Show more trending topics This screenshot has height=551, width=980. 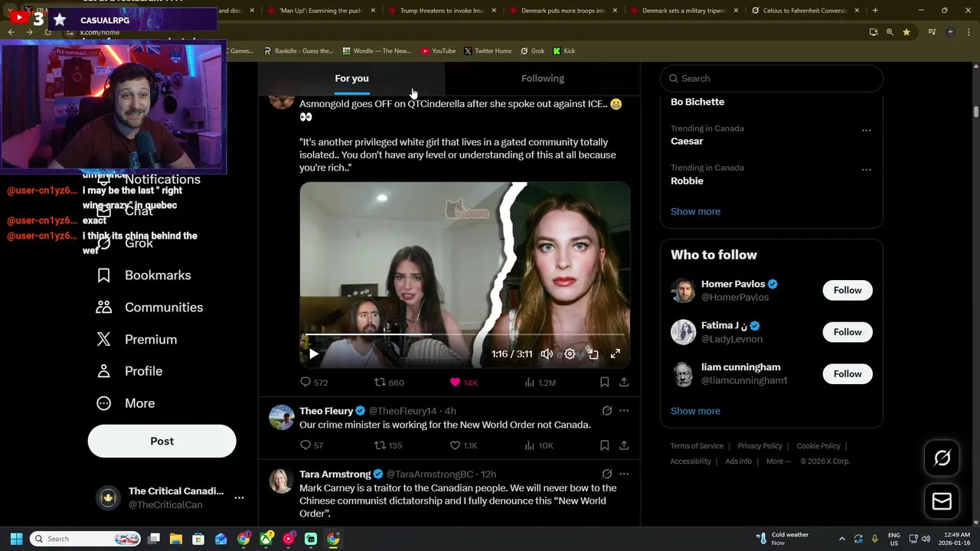695,212
